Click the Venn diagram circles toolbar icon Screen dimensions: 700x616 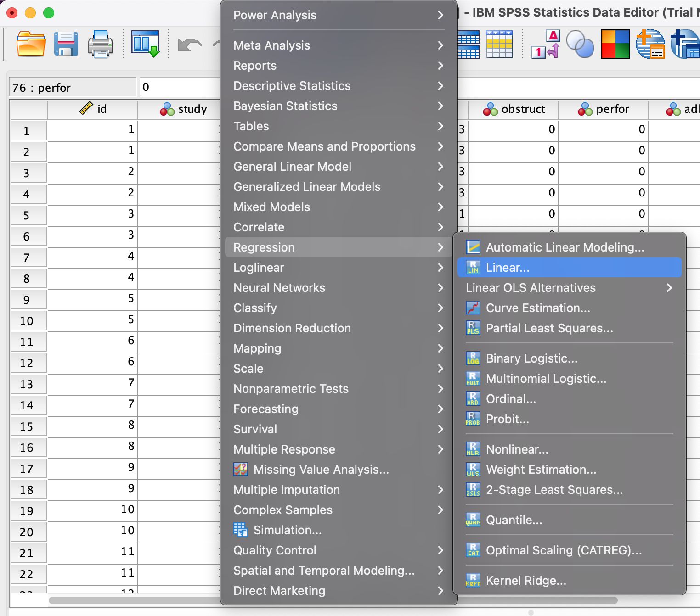(x=580, y=45)
